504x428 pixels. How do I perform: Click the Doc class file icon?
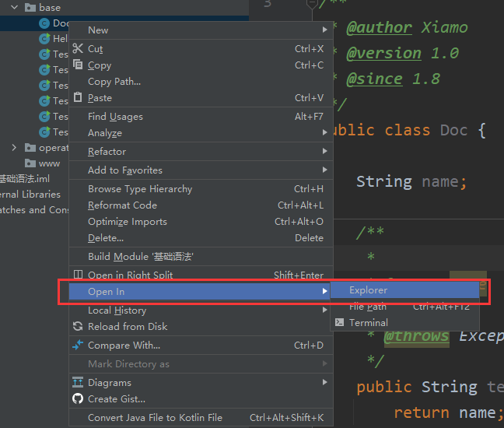coord(44,23)
